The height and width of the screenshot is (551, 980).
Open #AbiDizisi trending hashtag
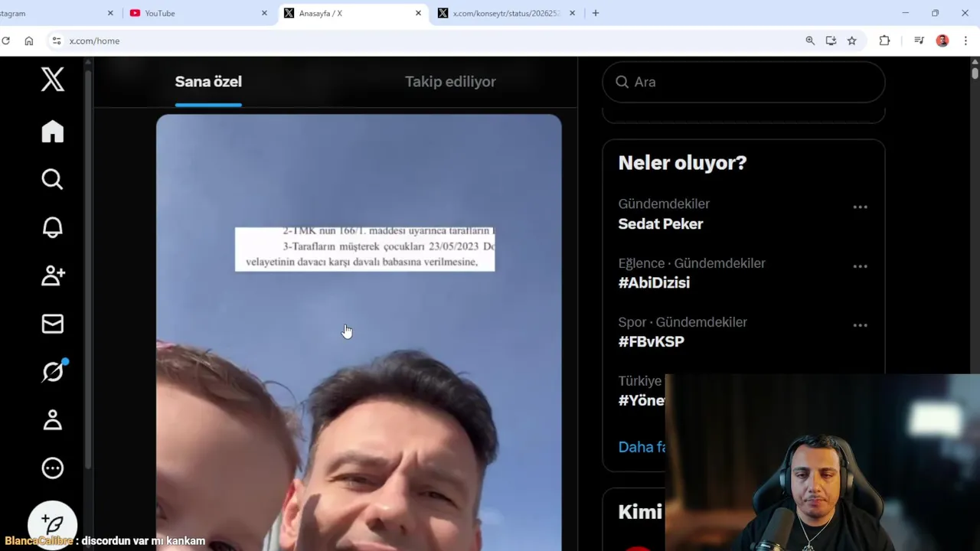click(x=654, y=282)
